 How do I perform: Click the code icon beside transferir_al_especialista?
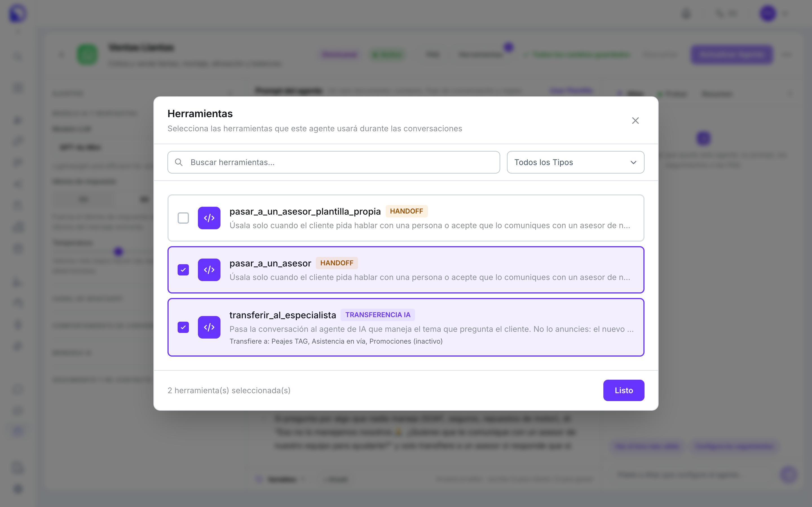(x=209, y=327)
